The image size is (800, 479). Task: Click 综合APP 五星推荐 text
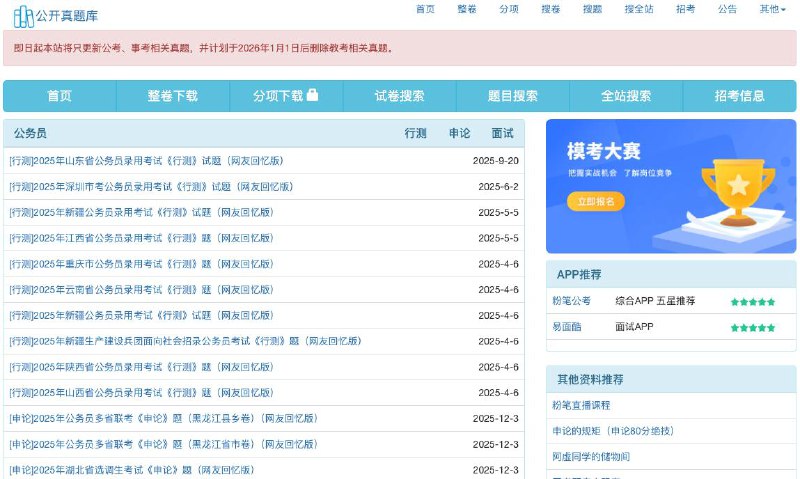click(x=655, y=301)
